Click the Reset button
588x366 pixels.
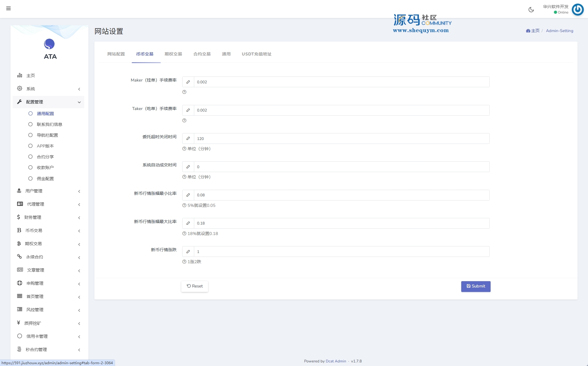195,286
